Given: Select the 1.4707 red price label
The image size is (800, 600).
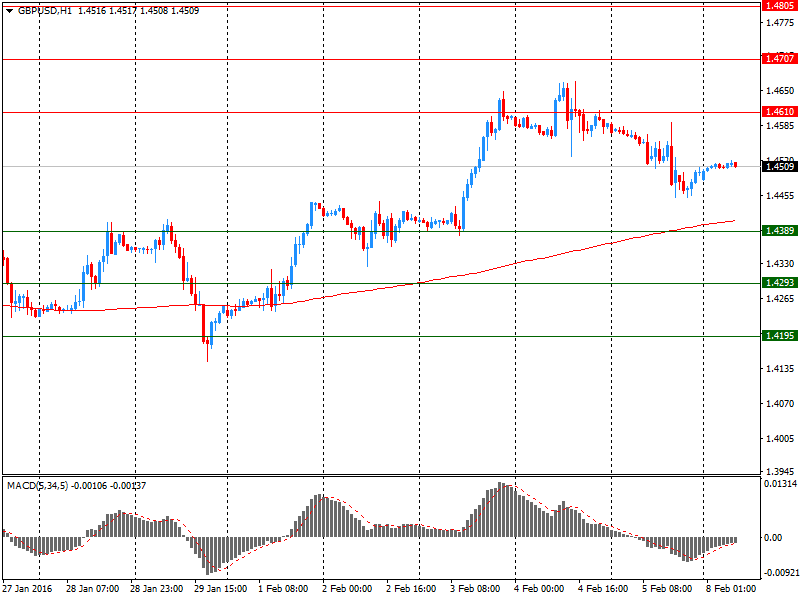Looking at the screenshot, I should 780,58.
